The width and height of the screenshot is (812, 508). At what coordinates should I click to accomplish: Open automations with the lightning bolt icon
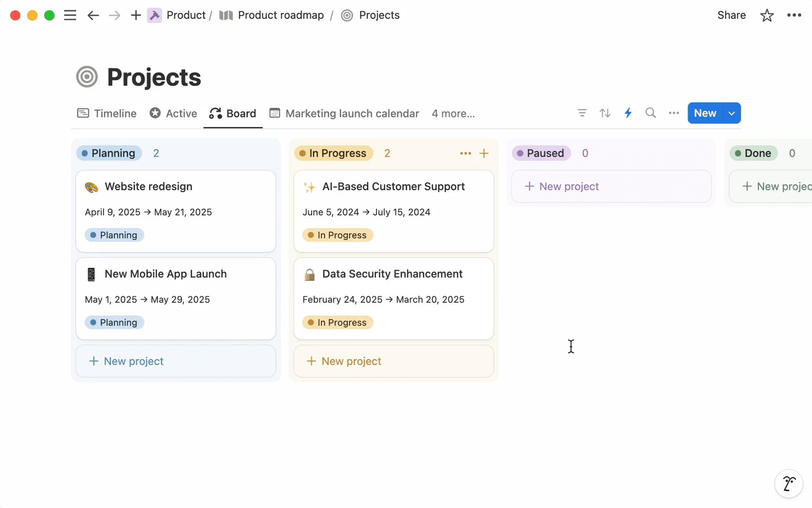pos(628,113)
